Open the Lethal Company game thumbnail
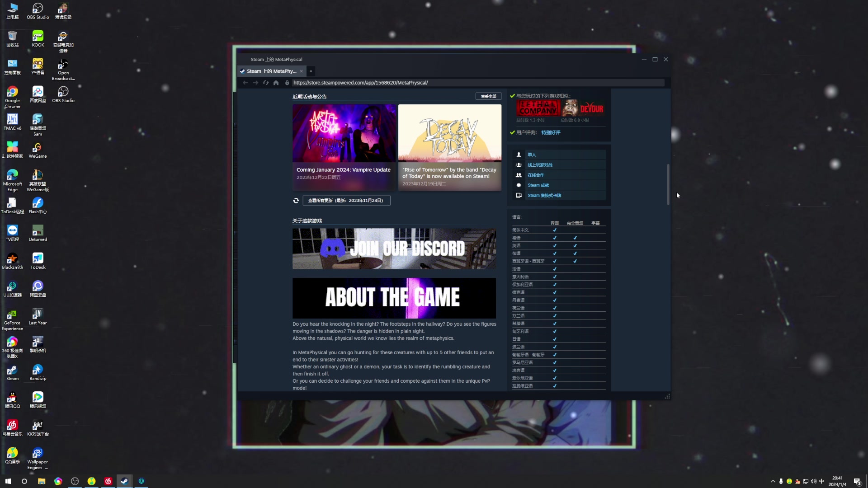The height and width of the screenshot is (488, 868). [538, 108]
